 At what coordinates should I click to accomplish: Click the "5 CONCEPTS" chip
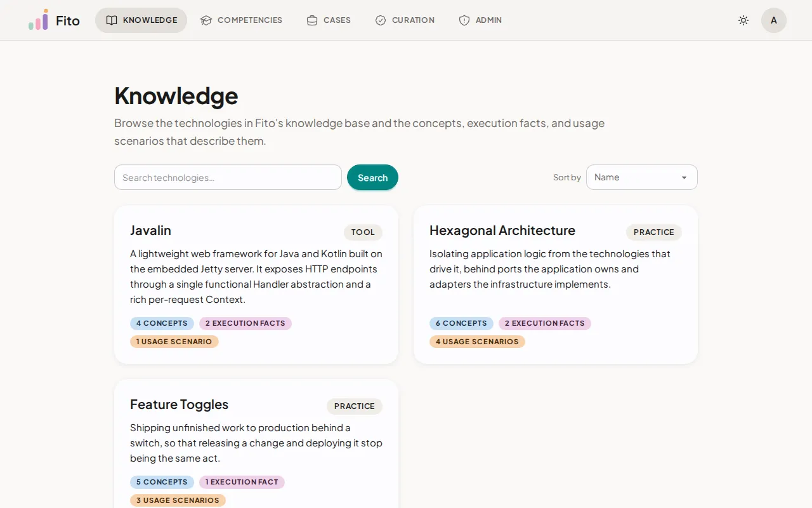162,482
